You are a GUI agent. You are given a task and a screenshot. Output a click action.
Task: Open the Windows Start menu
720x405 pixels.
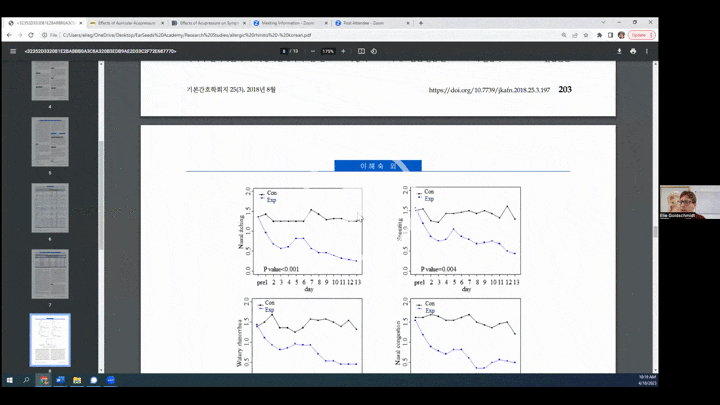coord(8,380)
